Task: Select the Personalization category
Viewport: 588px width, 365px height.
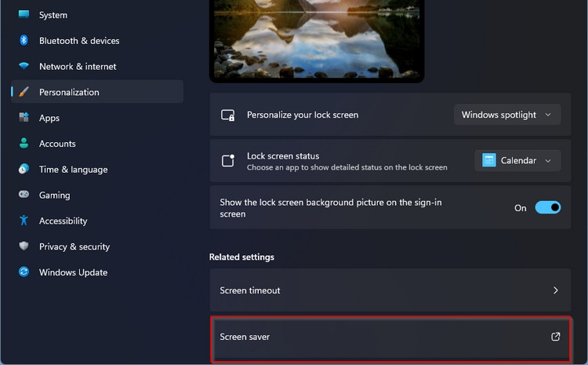Action: point(97,92)
